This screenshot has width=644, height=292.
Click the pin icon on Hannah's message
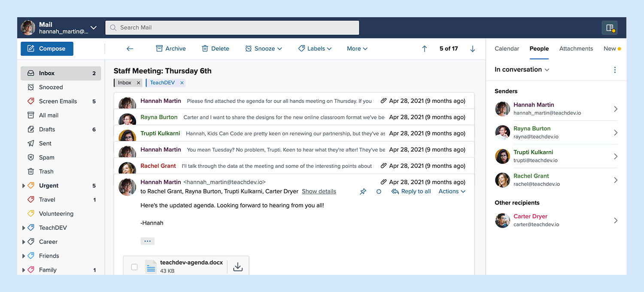click(x=363, y=192)
